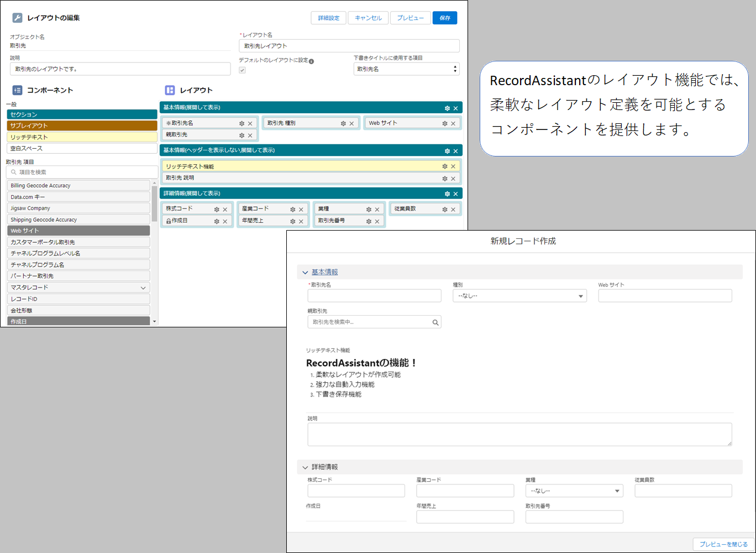Select Jigsaw Company field item

78,208
